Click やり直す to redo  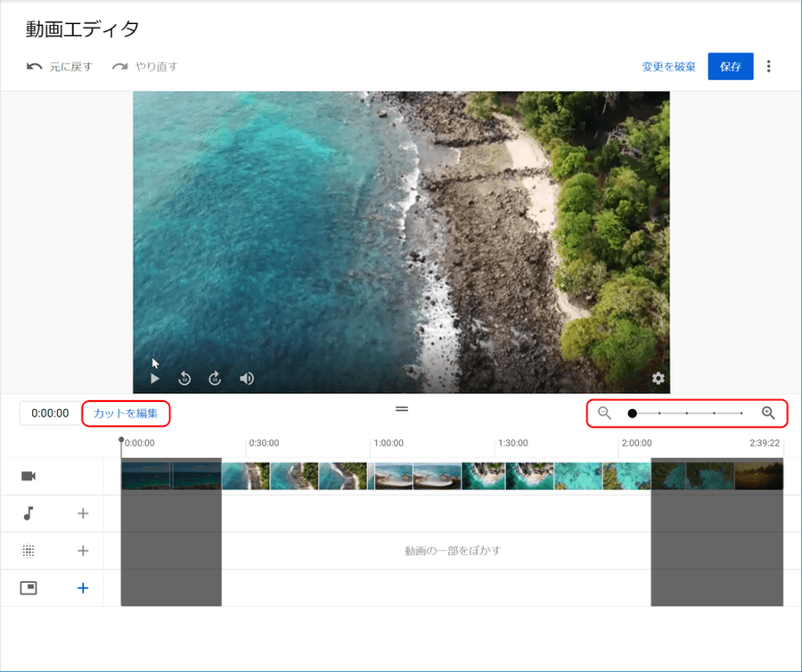pos(144,67)
